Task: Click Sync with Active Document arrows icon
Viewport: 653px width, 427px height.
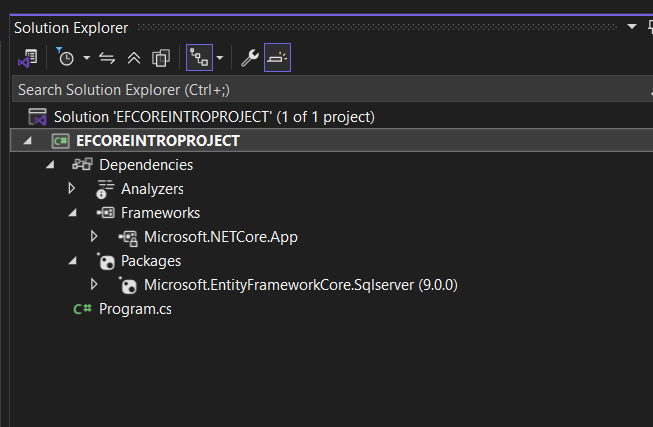Action: pos(107,58)
